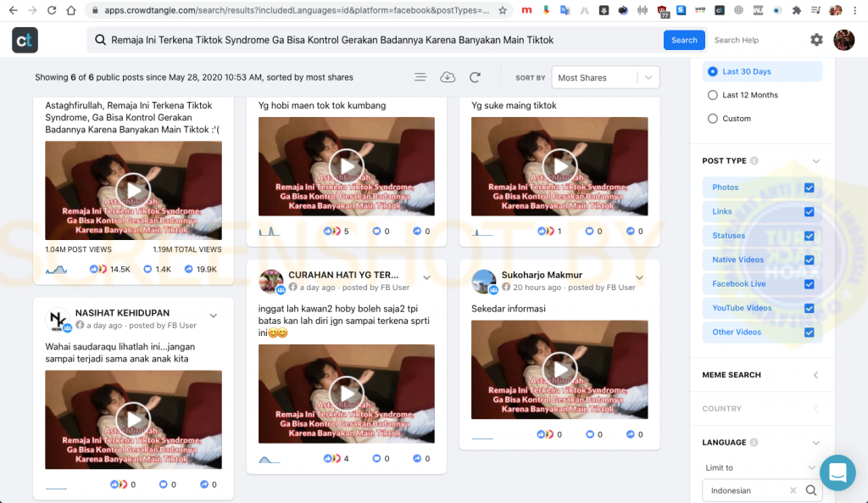This screenshot has height=503, width=868.
Task: Collapse the Language section
Action: (816, 443)
